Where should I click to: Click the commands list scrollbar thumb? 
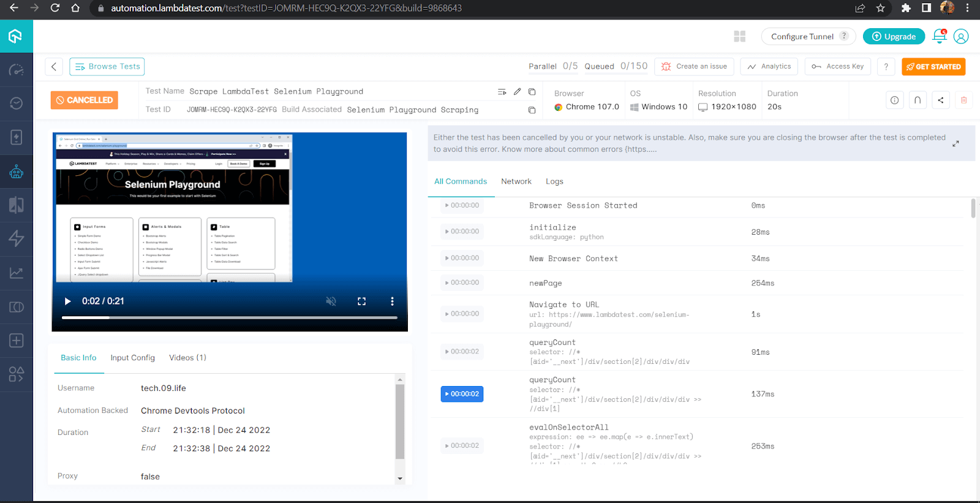tap(973, 208)
